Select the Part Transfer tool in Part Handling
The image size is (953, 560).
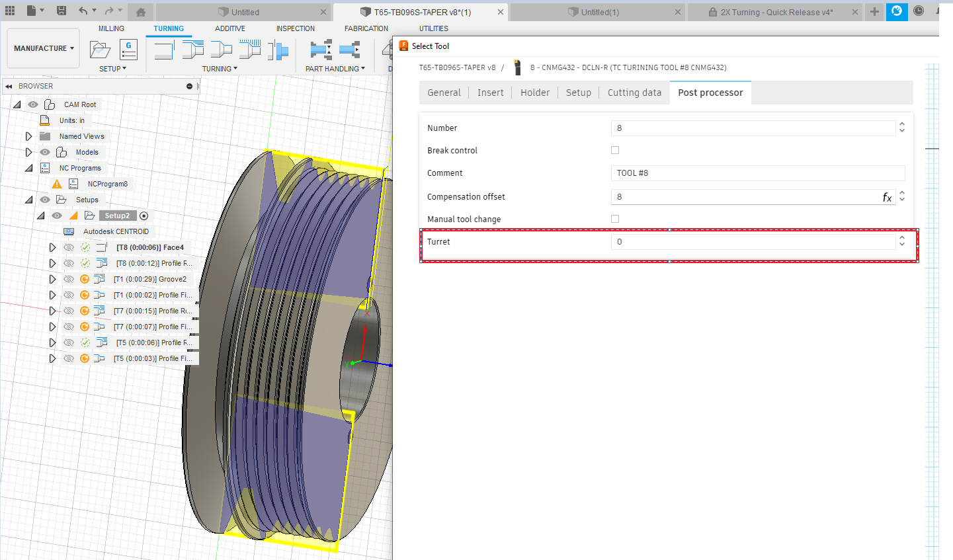[x=317, y=50]
